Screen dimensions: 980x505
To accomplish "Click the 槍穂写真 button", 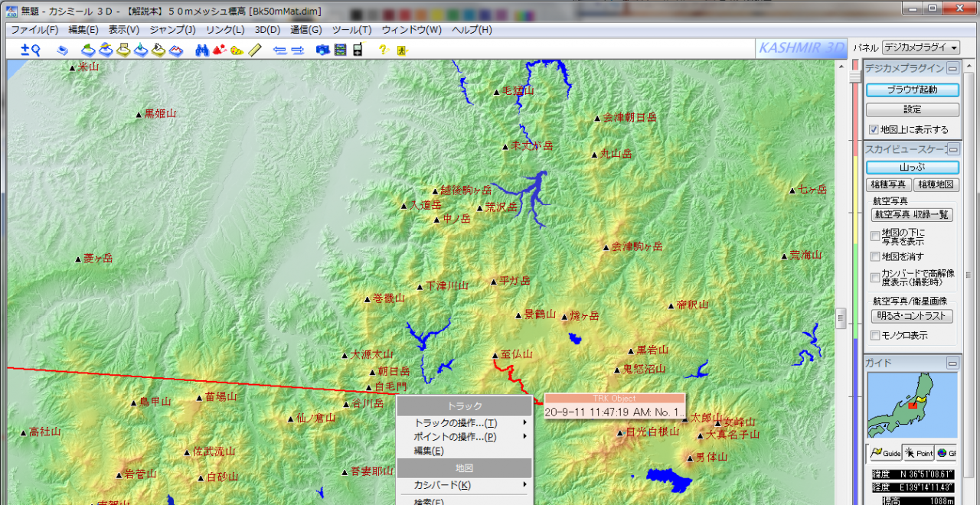I will (889, 185).
